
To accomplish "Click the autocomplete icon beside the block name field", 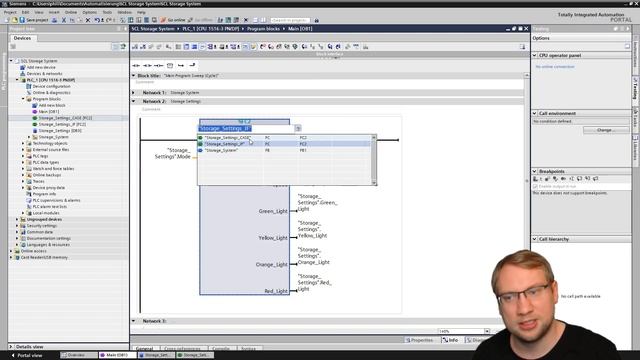I will click(x=298, y=129).
